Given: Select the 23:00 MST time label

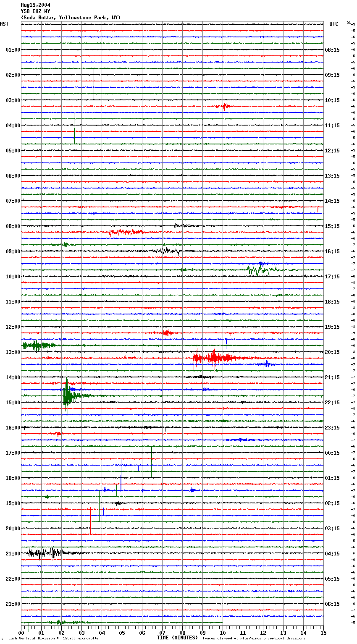Looking at the screenshot, I should 13,604.
